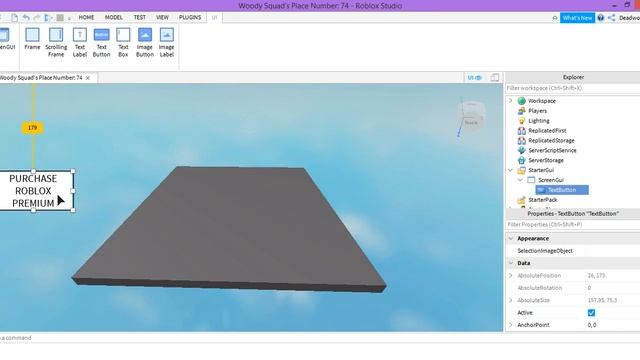Minimize the Roblox Studio window
Image resolution: width=640 pixels, height=360 pixels.
pyautogui.click(x=614, y=5)
